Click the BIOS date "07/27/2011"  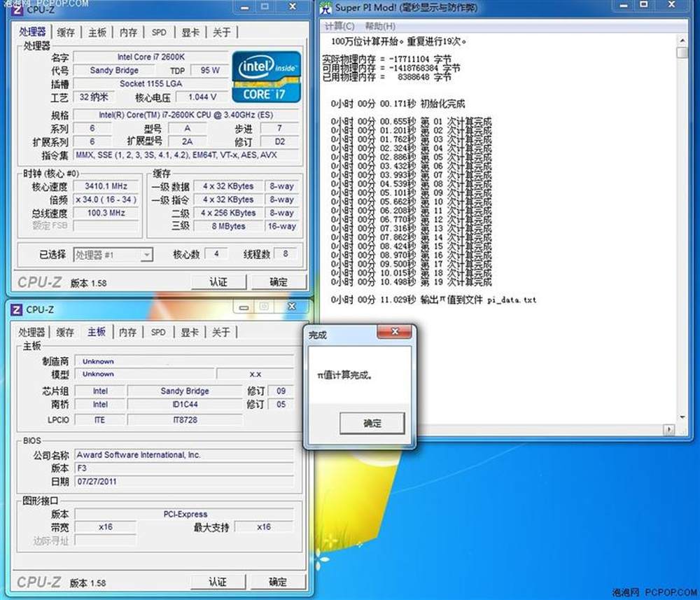coord(184,482)
